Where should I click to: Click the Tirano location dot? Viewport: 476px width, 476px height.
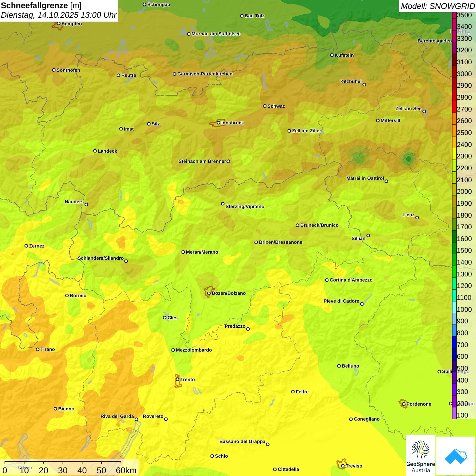tap(38, 349)
